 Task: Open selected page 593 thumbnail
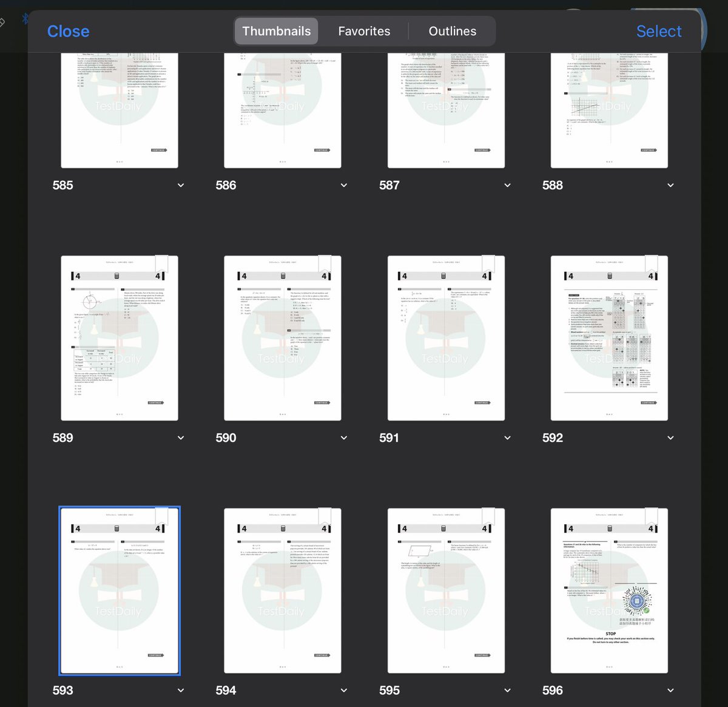tap(120, 590)
